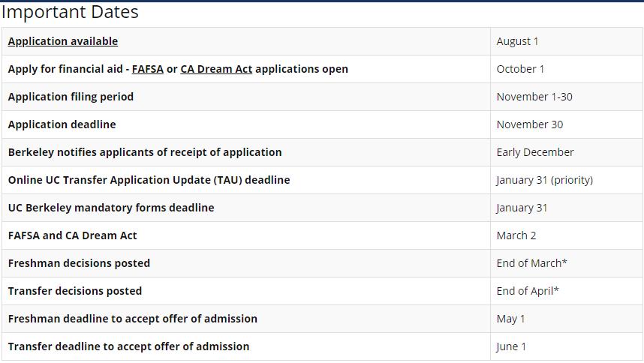Select the November 1-30 date cell

[534, 97]
